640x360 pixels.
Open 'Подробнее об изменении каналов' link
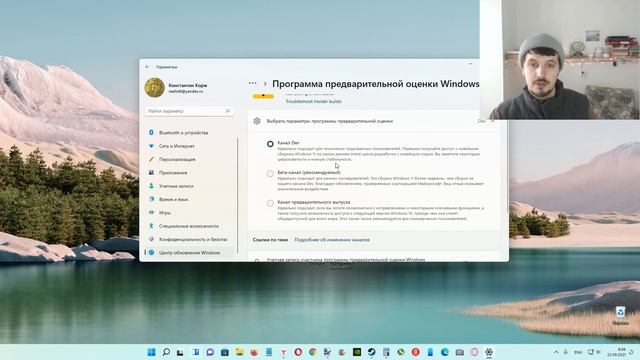pyautogui.click(x=332, y=240)
